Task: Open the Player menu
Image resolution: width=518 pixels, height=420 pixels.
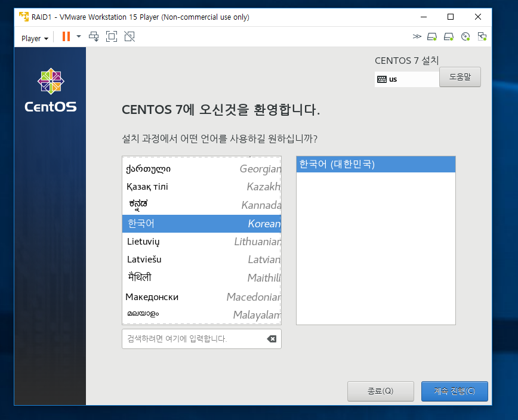Action: [x=35, y=38]
